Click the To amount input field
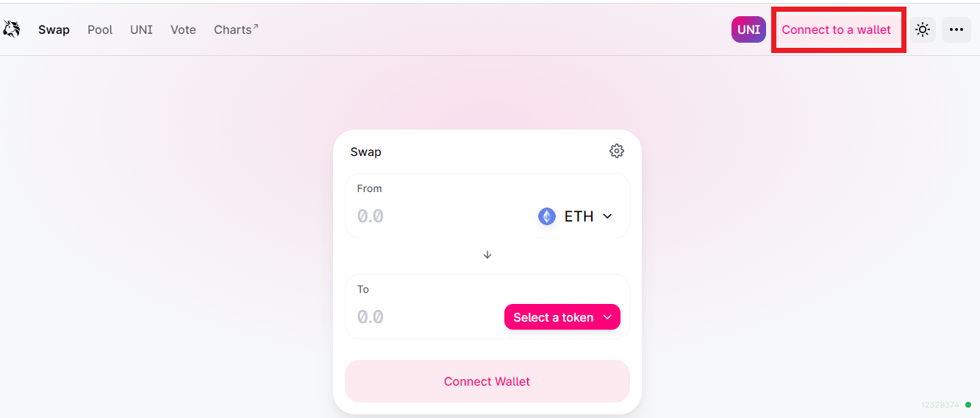Screen dimensions: 980x418 pyautogui.click(x=426, y=317)
